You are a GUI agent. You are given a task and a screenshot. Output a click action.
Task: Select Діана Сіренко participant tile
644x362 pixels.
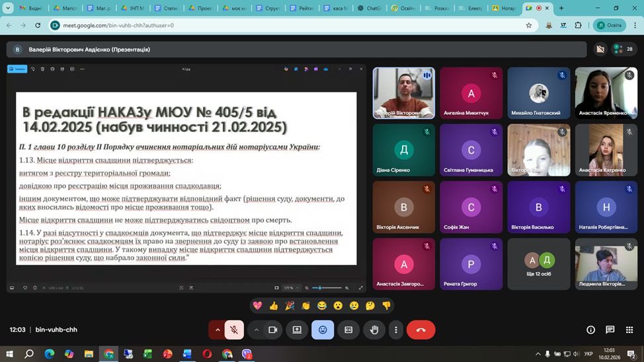tap(404, 150)
